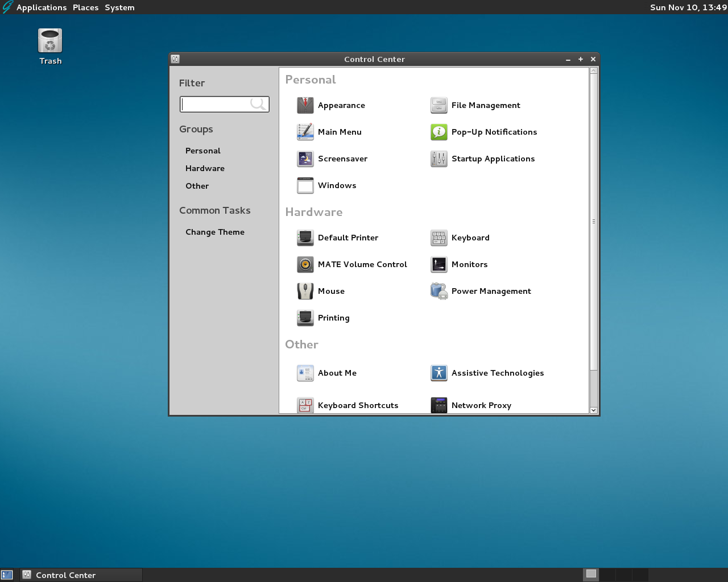Open the Power Management icon
This screenshot has width=728, height=582.
coord(439,291)
